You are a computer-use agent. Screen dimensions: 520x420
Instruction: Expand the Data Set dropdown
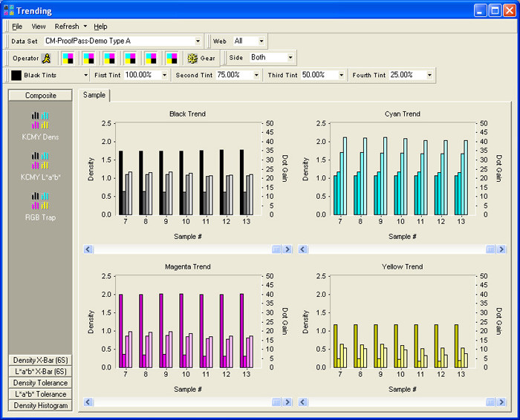(x=198, y=41)
